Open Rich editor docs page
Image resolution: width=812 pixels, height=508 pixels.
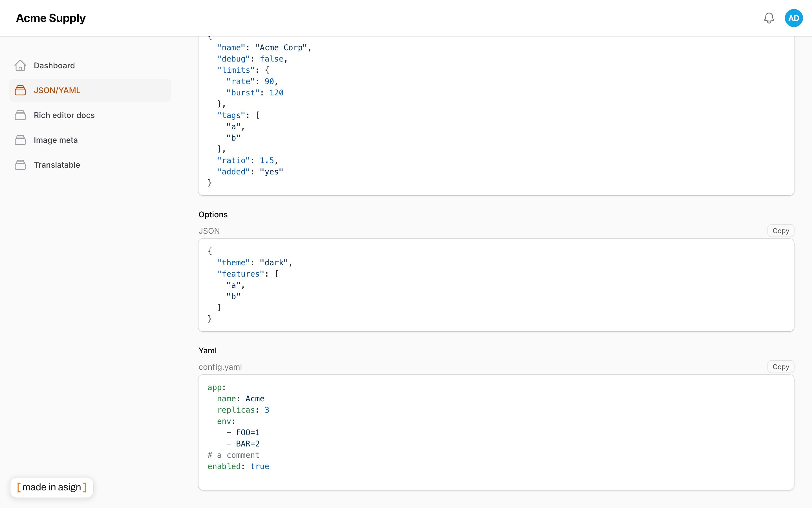(90, 115)
